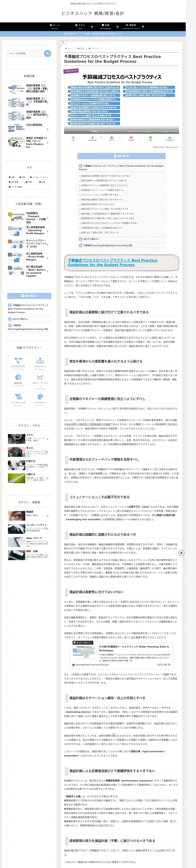This screenshot has height=868, width=196.
Task: Collapse the sidebar 目次 table of contents
Action: (29, 296)
